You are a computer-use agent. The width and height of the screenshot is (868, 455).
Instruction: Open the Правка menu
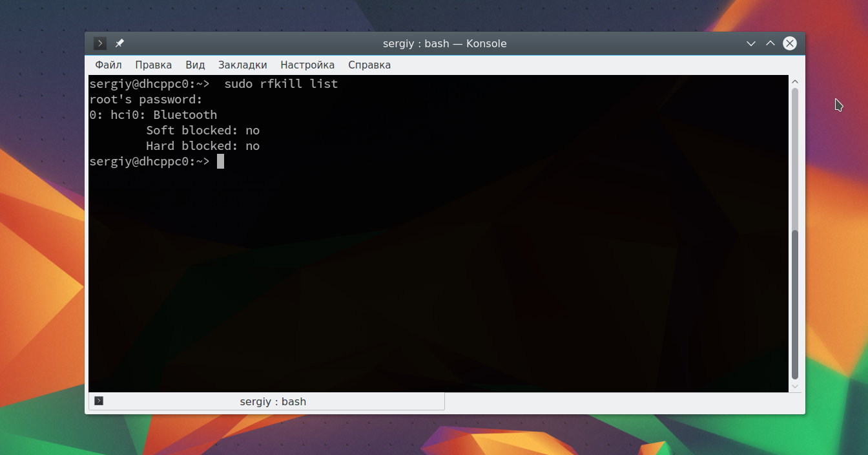click(153, 65)
